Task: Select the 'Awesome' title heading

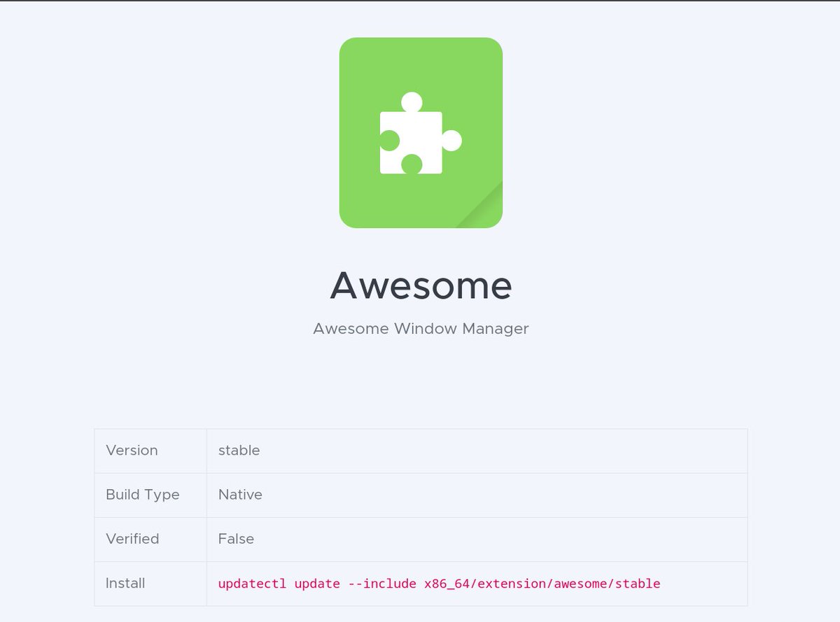Action: click(421, 285)
